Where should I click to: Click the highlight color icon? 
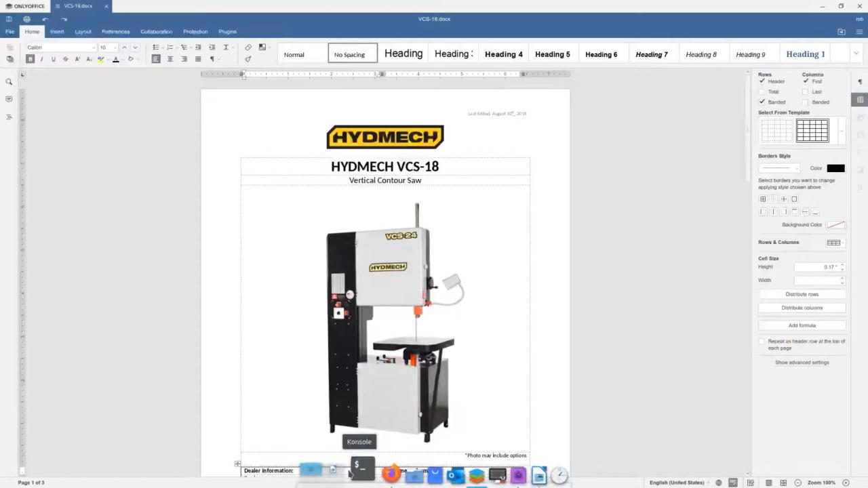click(x=100, y=58)
